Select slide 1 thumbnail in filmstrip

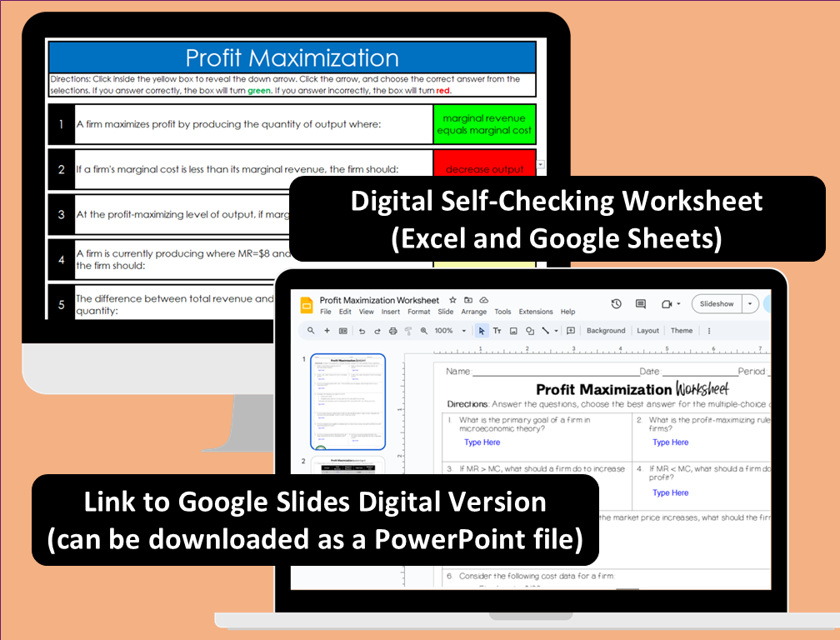pos(348,402)
